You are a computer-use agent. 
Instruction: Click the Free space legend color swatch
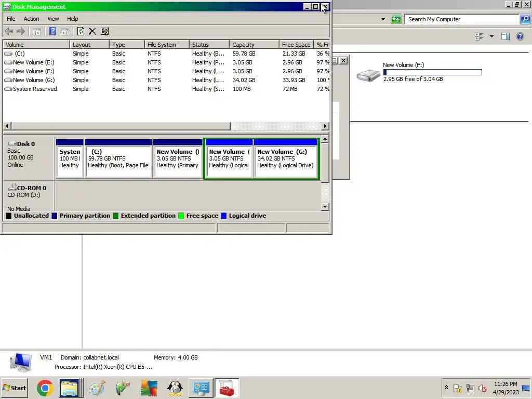(181, 216)
